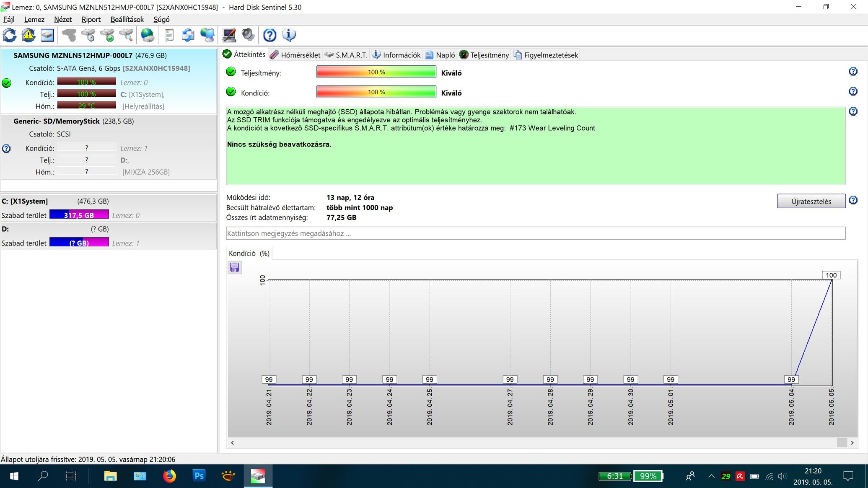Select the Kondíció (%) graph tab
The height and width of the screenshot is (488, 868).
(x=249, y=253)
